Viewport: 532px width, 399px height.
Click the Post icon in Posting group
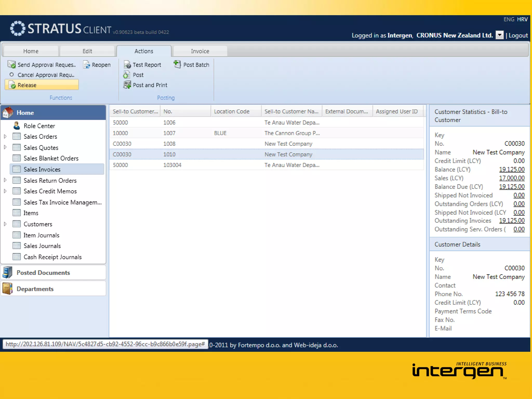pyautogui.click(x=127, y=75)
